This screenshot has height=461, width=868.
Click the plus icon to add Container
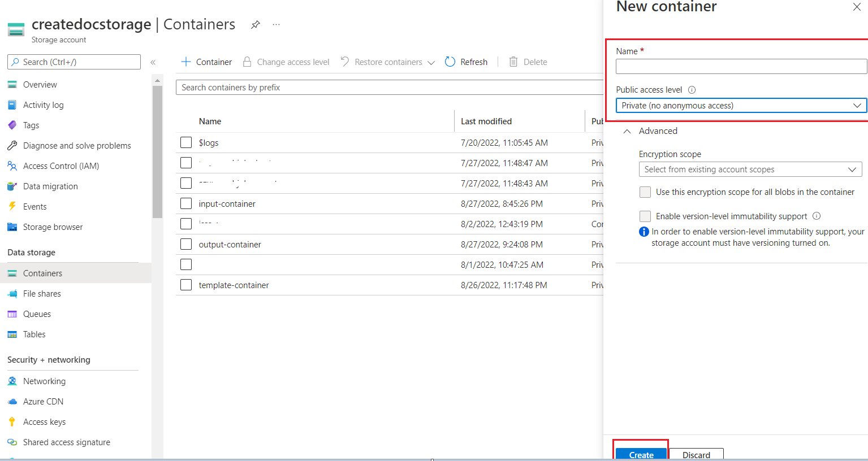pyautogui.click(x=185, y=62)
